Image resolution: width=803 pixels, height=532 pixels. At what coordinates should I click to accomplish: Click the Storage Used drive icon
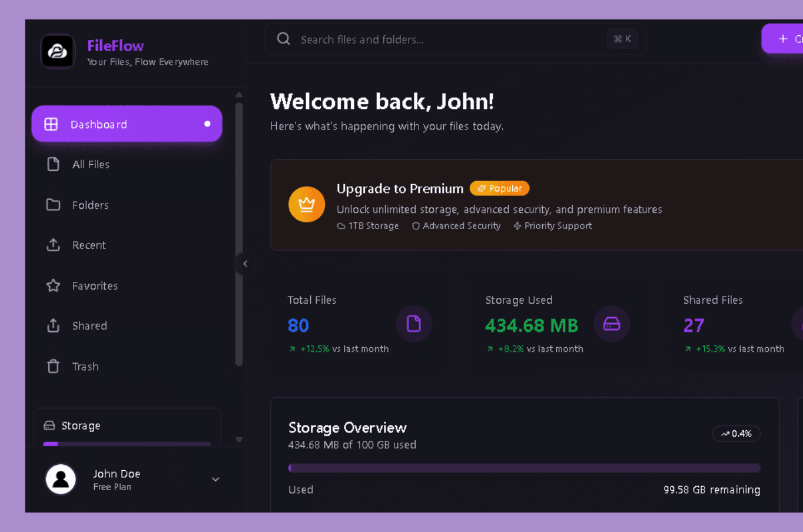pyautogui.click(x=612, y=324)
